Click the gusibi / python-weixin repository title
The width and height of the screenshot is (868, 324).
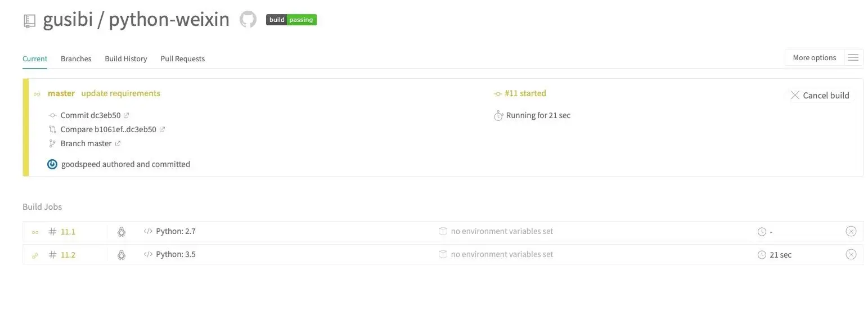tap(136, 20)
